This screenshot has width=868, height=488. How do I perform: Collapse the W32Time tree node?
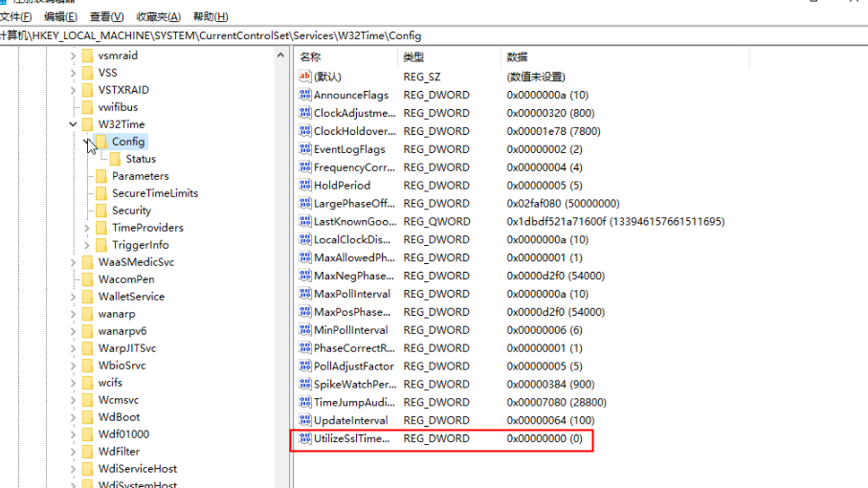point(74,124)
